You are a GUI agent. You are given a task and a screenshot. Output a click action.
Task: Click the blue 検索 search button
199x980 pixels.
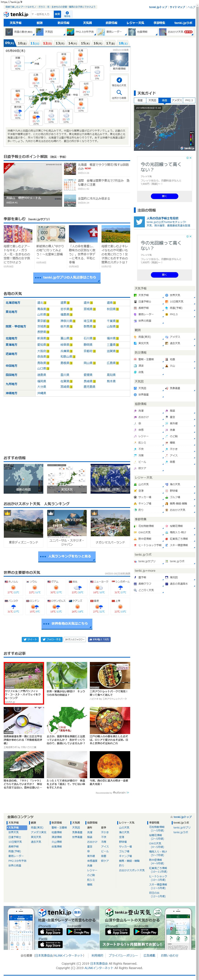[57, 14]
